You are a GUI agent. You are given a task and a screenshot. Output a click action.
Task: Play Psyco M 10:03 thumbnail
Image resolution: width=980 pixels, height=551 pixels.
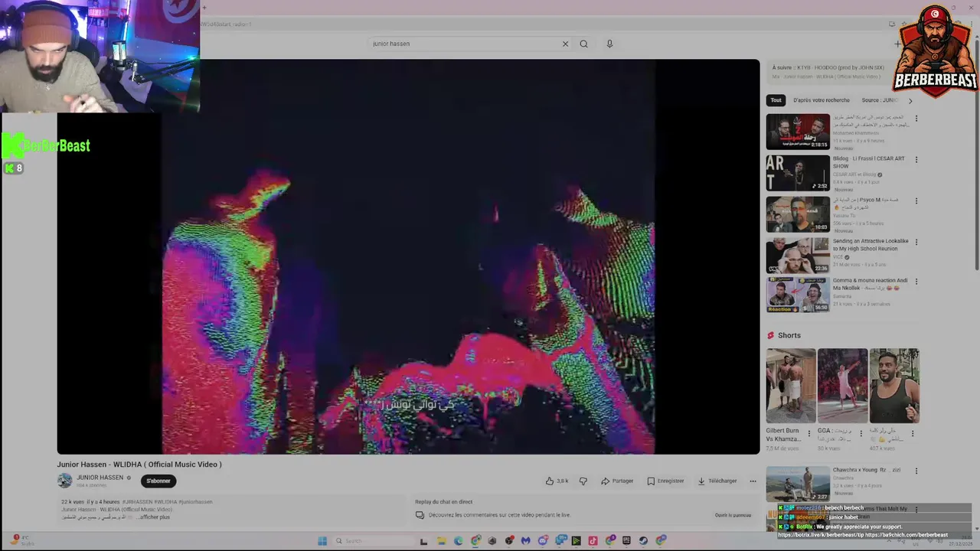point(798,214)
